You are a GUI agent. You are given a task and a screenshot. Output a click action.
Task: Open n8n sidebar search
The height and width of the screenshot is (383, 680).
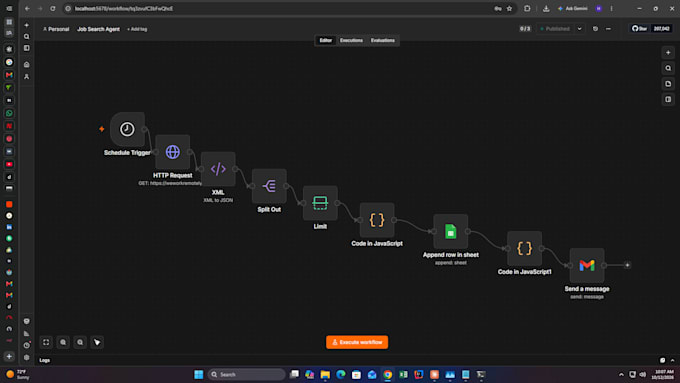(x=26, y=37)
